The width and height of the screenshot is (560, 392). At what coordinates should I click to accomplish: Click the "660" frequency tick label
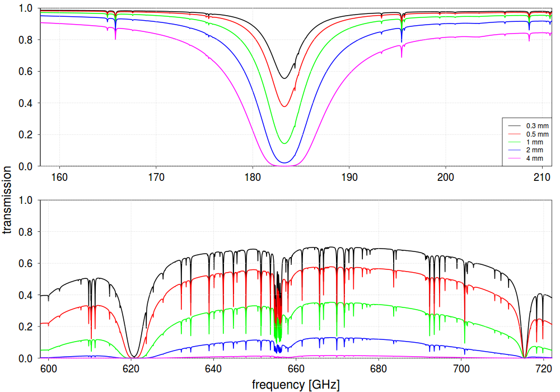(296, 369)
